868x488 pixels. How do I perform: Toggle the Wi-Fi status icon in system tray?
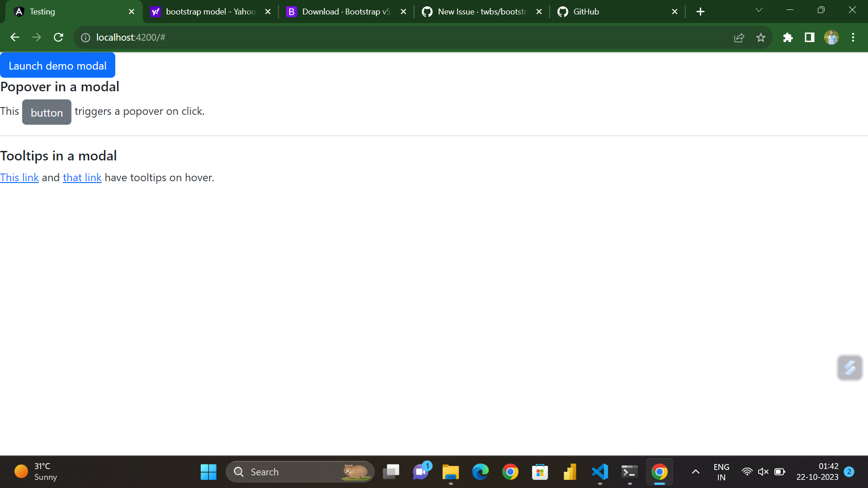tap(747, 471)
